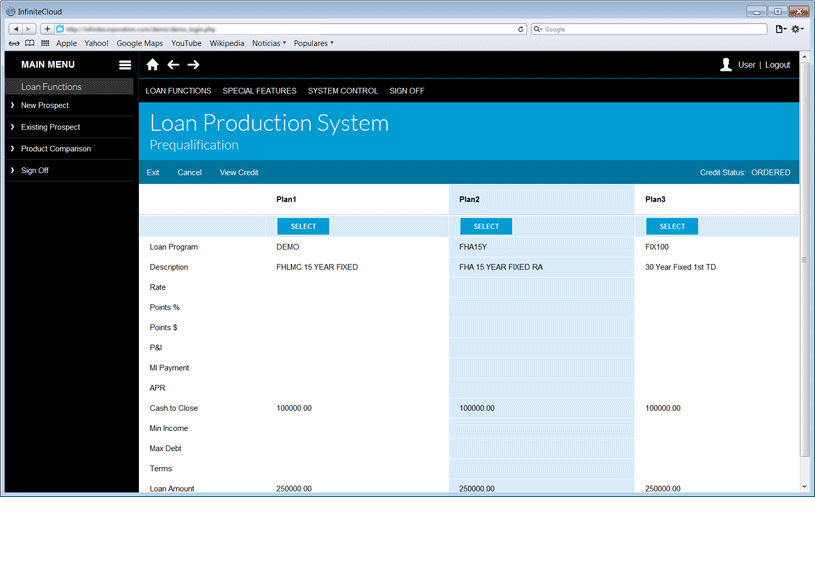The height and width of the screenshot is (563, 815).
Task: Click the white left arrow icon
Action: [173, 65]
